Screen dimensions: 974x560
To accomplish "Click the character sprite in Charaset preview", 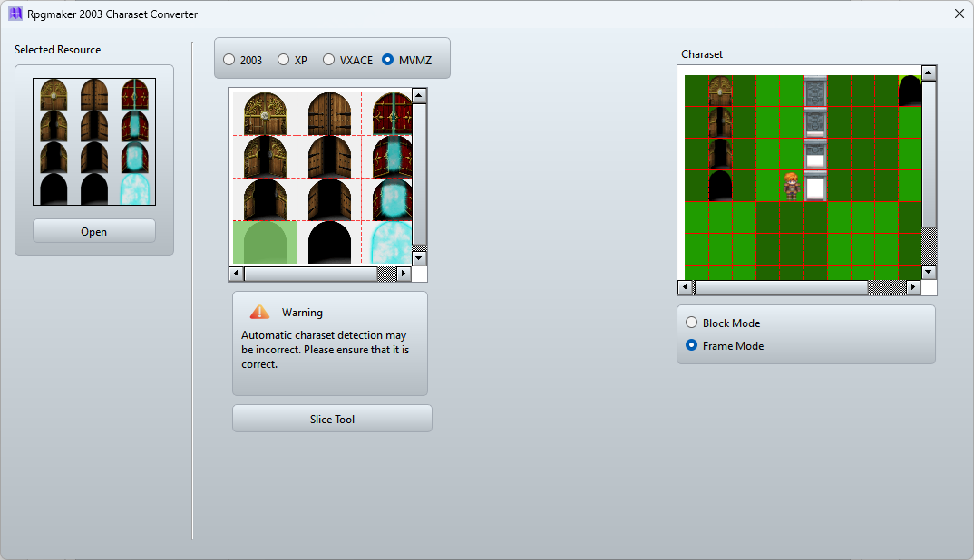I will [791, 187].
